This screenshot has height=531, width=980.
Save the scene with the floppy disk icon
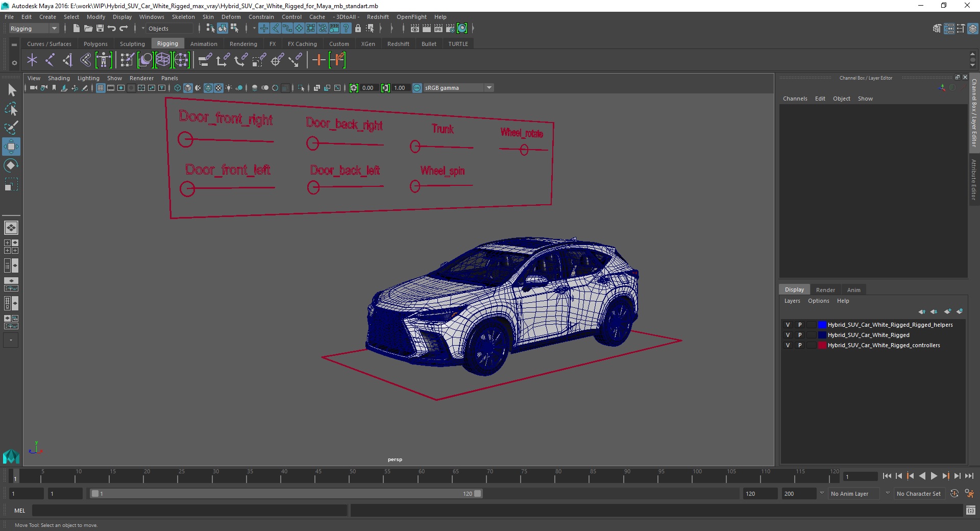[x=100, y=29]
